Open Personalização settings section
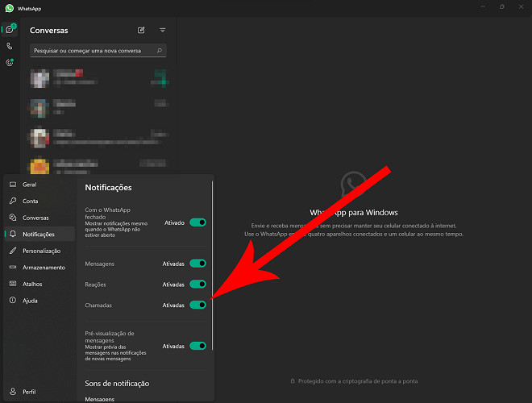 [39, 251]
